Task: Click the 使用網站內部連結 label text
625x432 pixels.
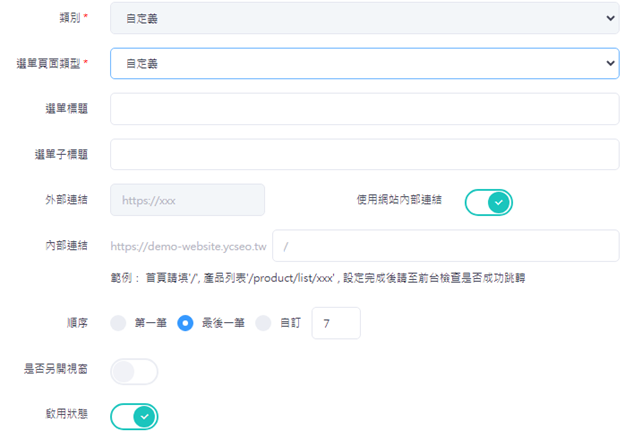Action: point(400,200)
